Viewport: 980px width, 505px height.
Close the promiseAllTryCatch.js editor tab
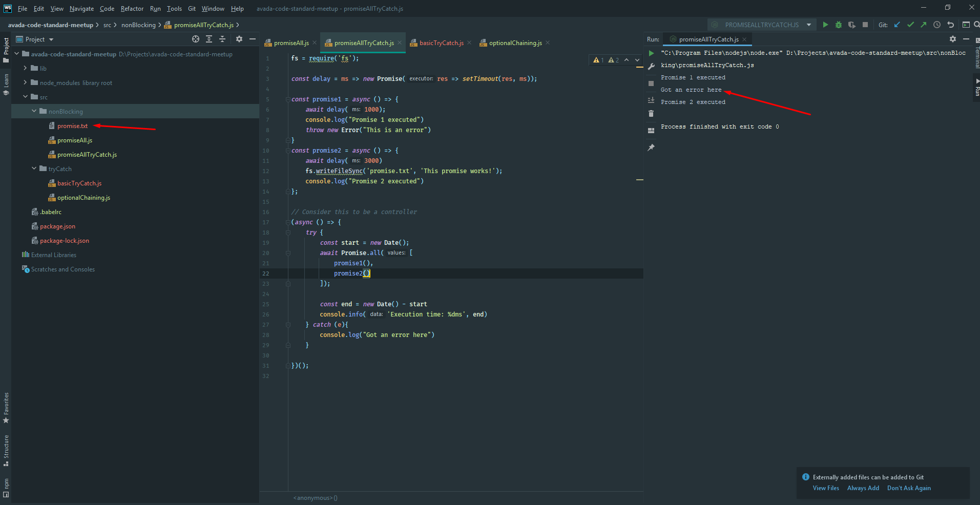click(400, 43)
